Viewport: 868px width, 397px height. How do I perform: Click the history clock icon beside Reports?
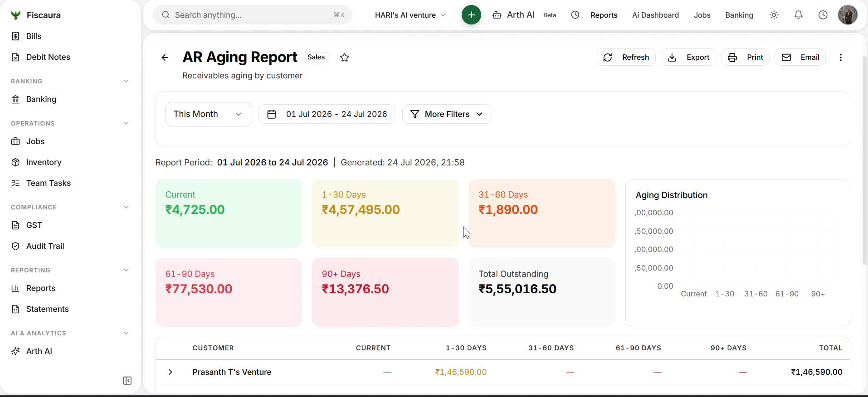tap(575, 15)
